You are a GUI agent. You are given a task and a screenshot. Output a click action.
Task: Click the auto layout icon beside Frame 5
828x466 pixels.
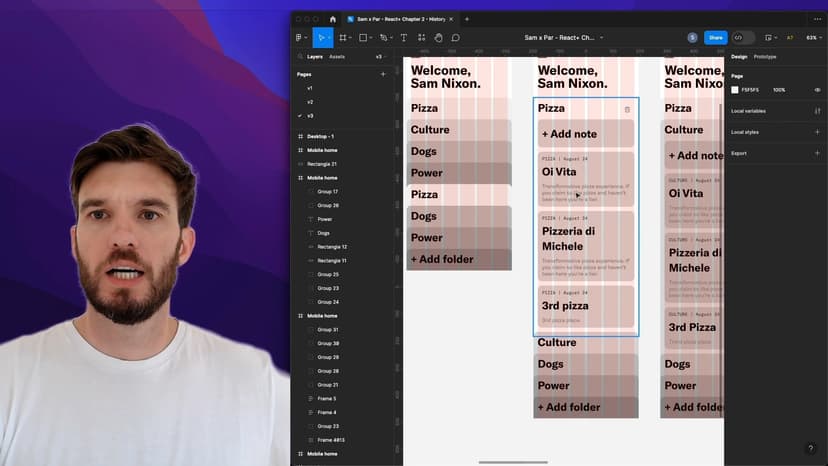point(310,399)
